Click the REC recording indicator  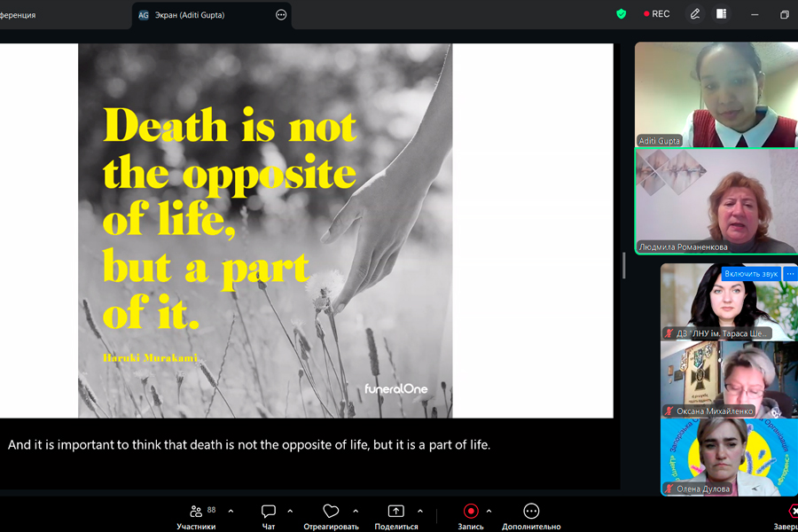(x=656, y=14)
